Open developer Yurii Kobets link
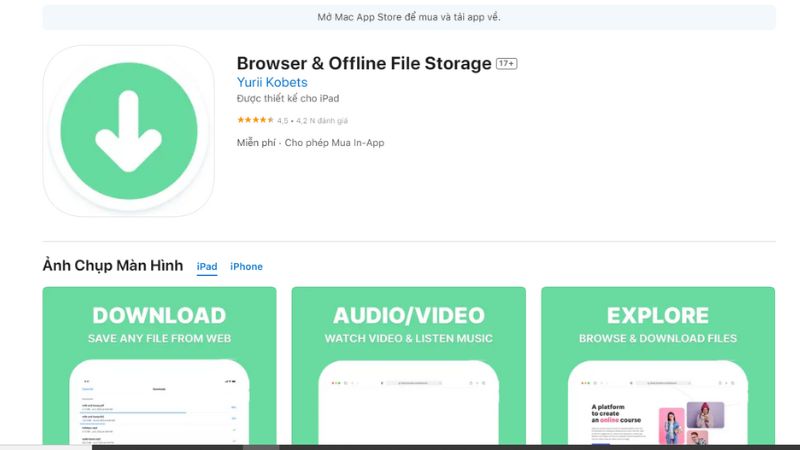The height and width of the screenshot is (450, 800). tap(272, 82)
